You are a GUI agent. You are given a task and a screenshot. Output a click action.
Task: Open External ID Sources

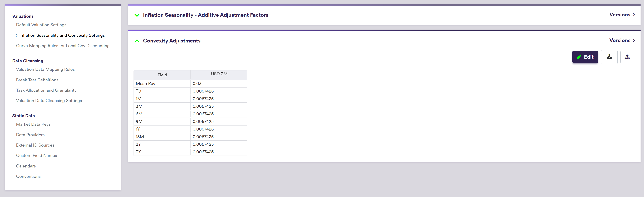pyautogui.click(x=35, y=145)
